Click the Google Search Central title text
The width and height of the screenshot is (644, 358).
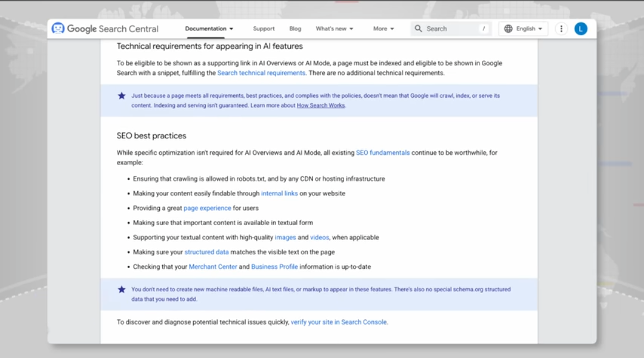click(x=113, y=29)
